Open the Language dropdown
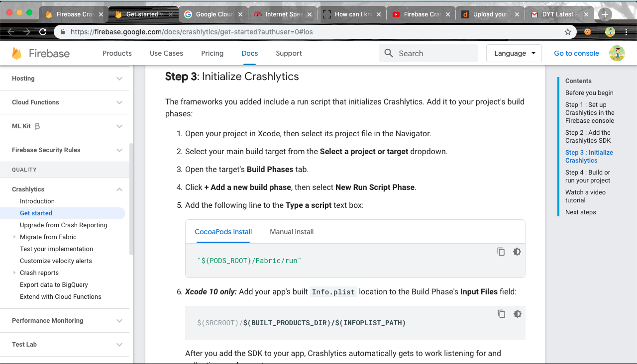The width and height of the screenshot is (637, 364). click(514, 53)
